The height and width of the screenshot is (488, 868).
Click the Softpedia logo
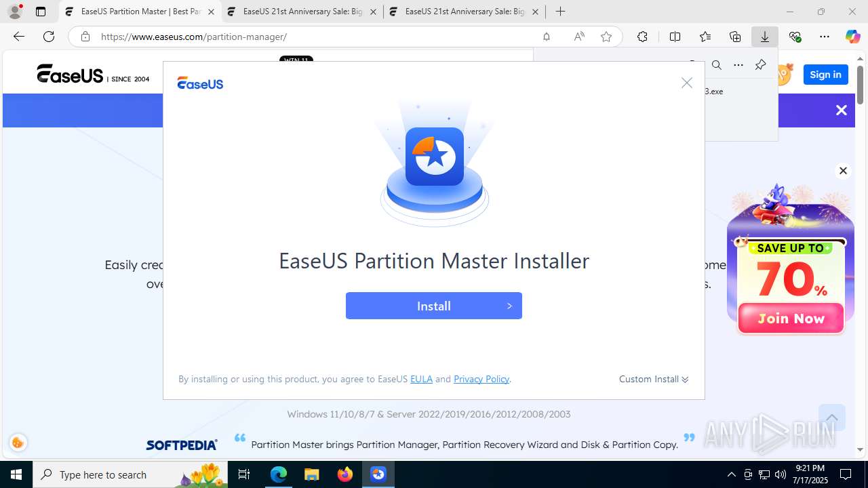[x=182, y=445]
